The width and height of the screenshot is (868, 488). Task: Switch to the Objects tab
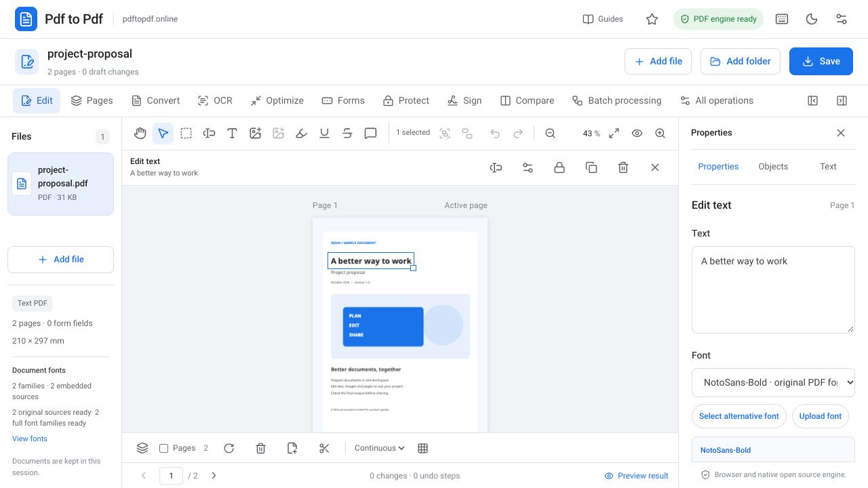point(773,166)
